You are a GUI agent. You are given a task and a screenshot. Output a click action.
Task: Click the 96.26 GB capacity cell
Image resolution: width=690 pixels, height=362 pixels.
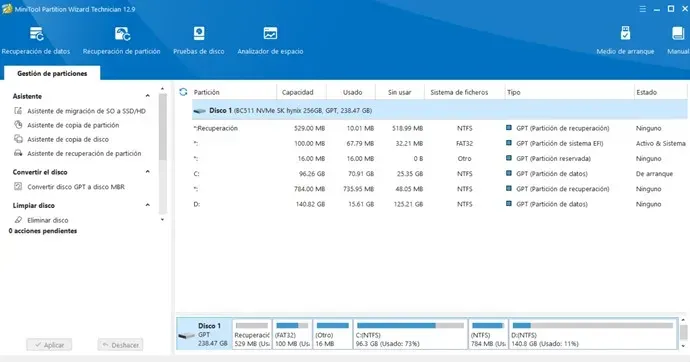coord(312,174)
